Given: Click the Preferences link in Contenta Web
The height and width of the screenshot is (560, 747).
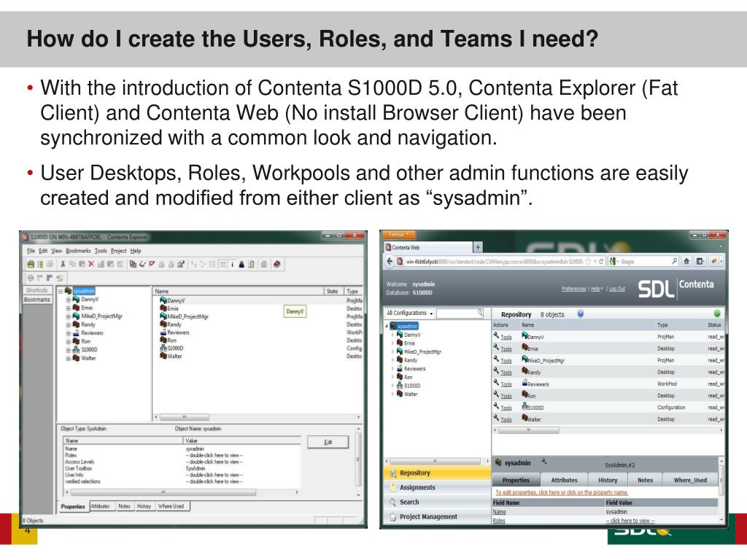Looking at the screenshot, I should (573, 289).
